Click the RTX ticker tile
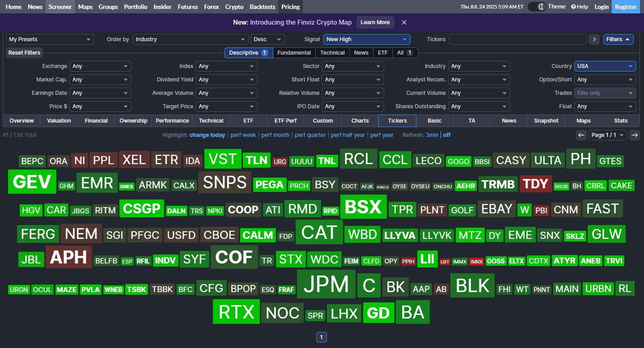Screen dimensions: 644x348 (x=236, y=312)
